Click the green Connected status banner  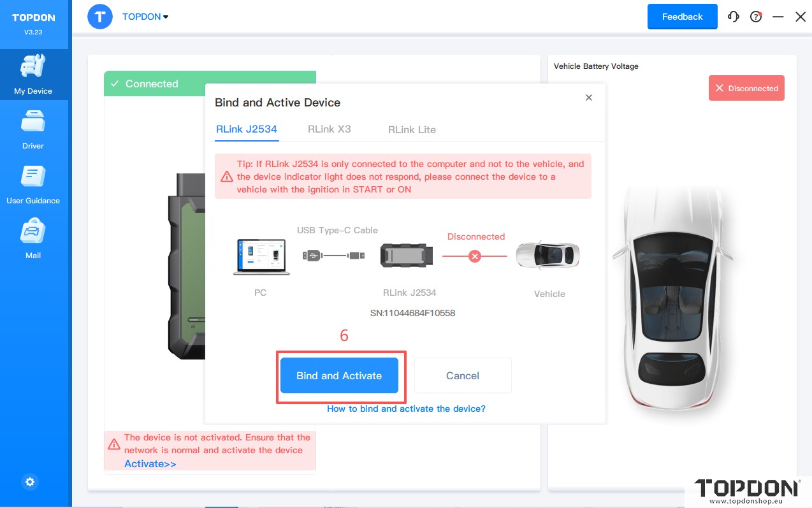(x=210, y=83)
